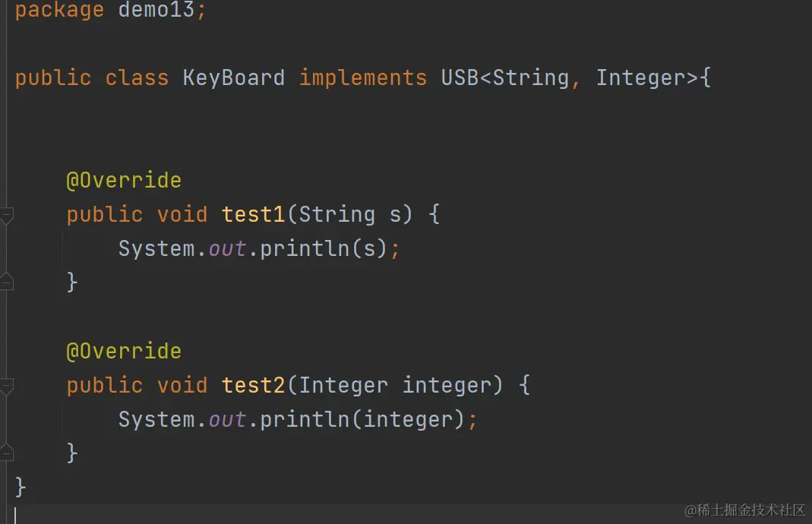Collapse the test1 method fold marker
The image size is (812, 524).
pos(6,216)
